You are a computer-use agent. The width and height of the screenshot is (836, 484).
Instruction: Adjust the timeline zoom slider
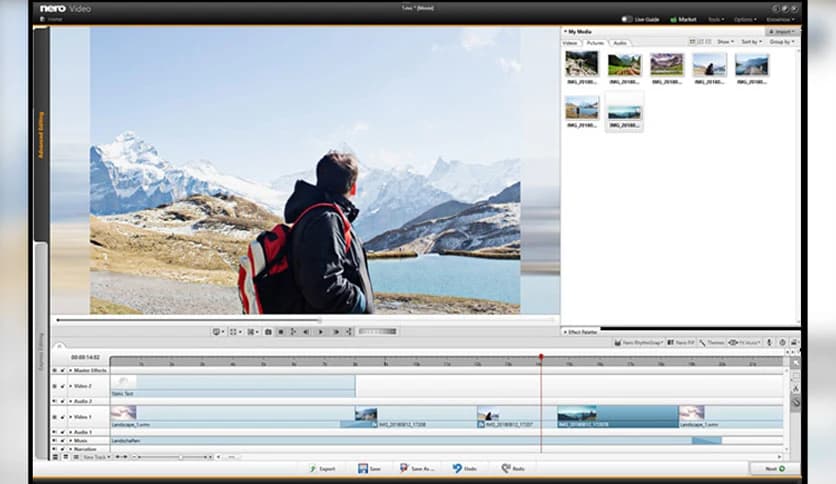[173, 457]
